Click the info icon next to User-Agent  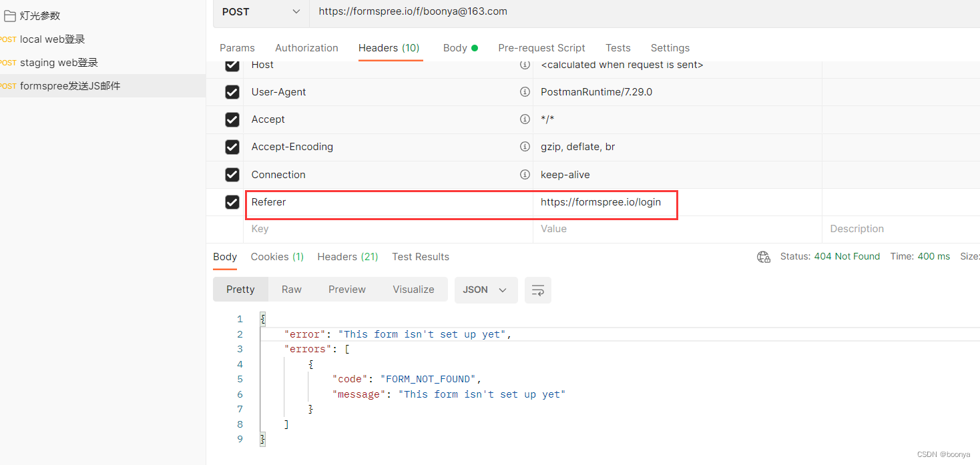pos(525,92)
